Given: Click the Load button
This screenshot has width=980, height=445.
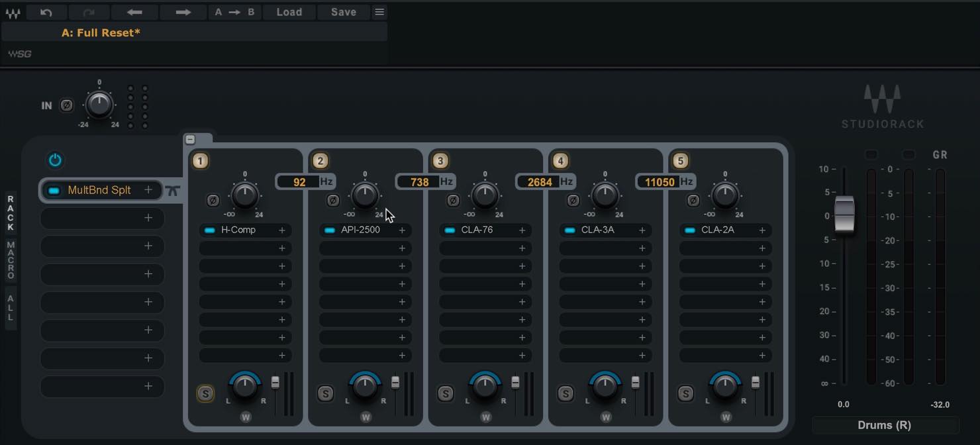Looking at the screenshot, I should [x=289, y=12].
